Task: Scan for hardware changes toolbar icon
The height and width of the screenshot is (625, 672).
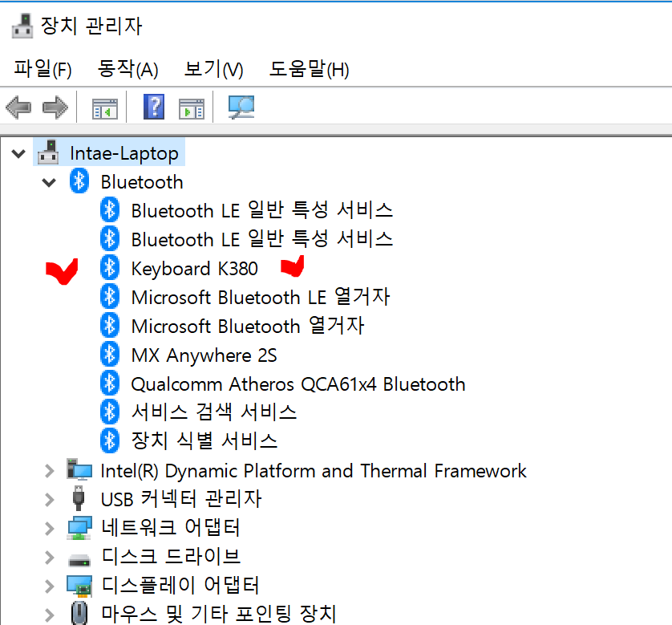Action: [241, 108]
